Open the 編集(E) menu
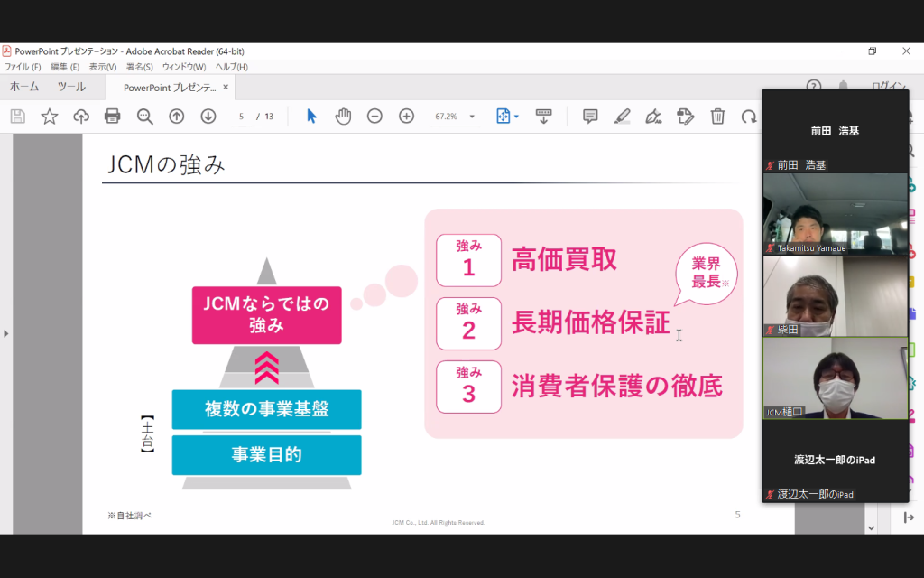The image size is (924, 578). tap(65, 67)
